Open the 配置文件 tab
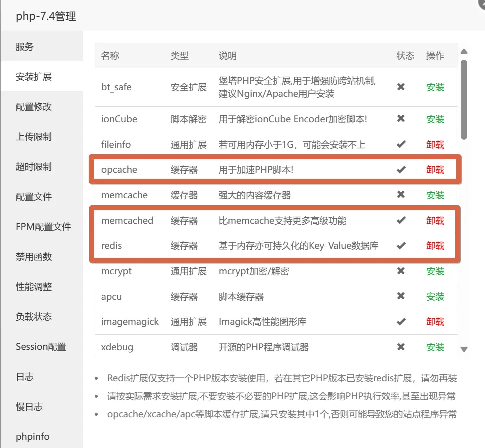 tap(42, 196)
